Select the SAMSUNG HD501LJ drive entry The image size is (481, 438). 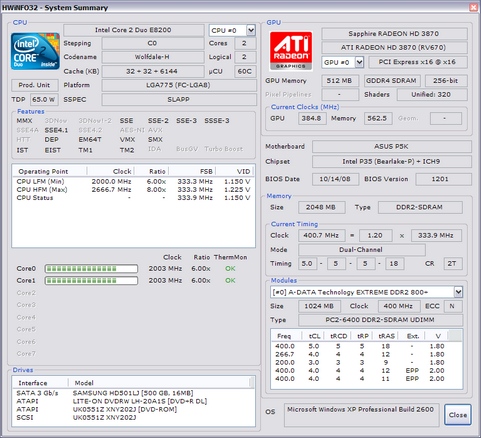[x=133, y=393]
